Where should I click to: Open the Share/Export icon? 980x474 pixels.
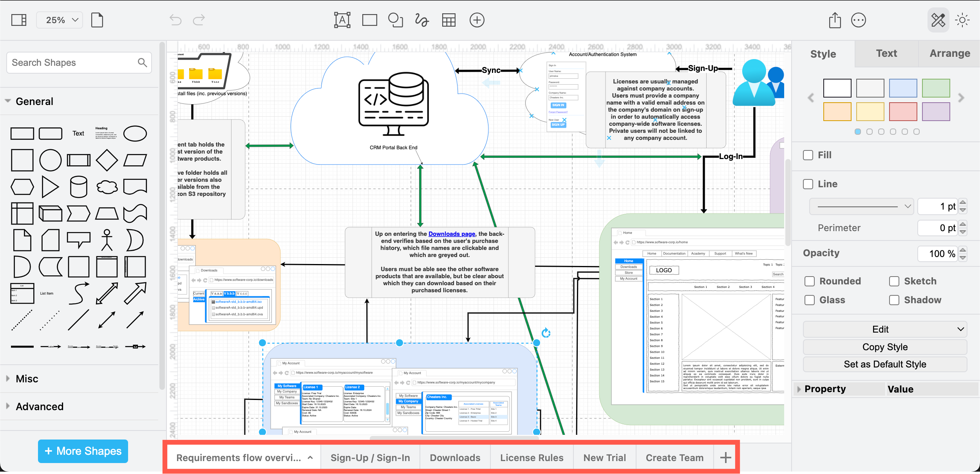(835, 20)
